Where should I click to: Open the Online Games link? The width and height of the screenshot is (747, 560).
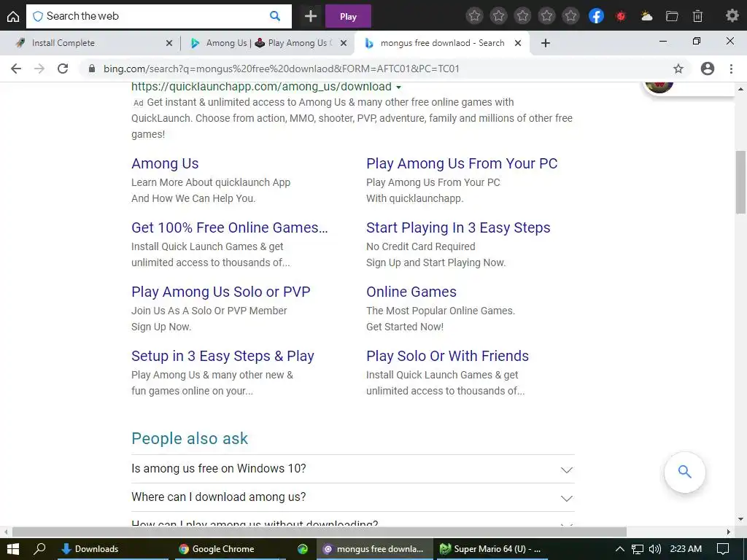pyautogui.click(x=411, y=292)
